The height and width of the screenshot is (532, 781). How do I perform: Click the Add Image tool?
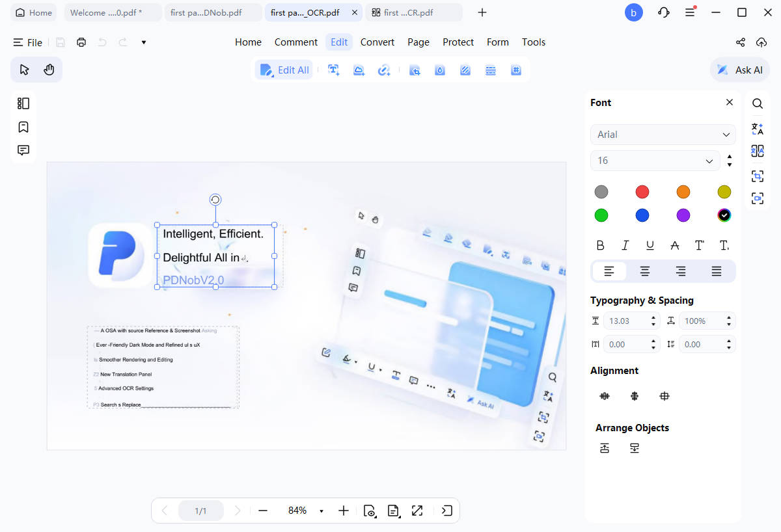tap(359, 70)
